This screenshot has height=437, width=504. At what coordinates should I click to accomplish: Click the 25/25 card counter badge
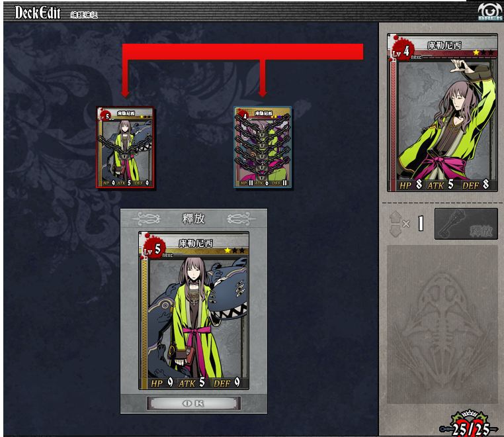[470, 426]
